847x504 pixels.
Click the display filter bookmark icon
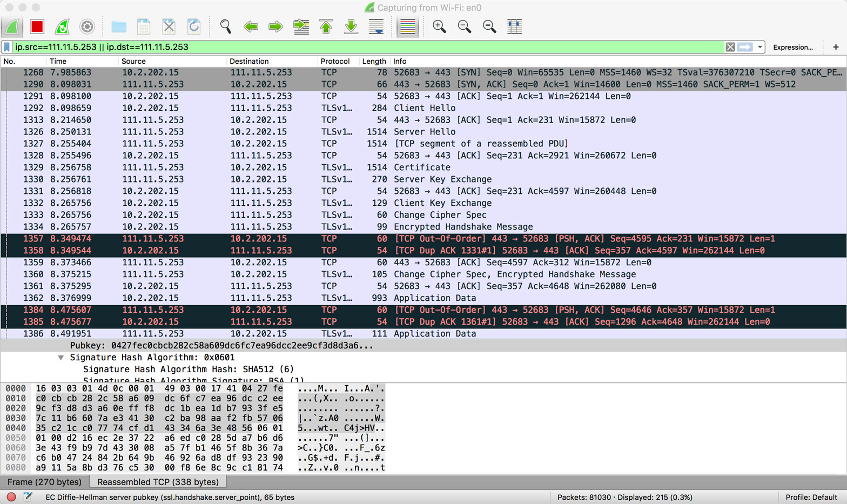pos(7,47)
